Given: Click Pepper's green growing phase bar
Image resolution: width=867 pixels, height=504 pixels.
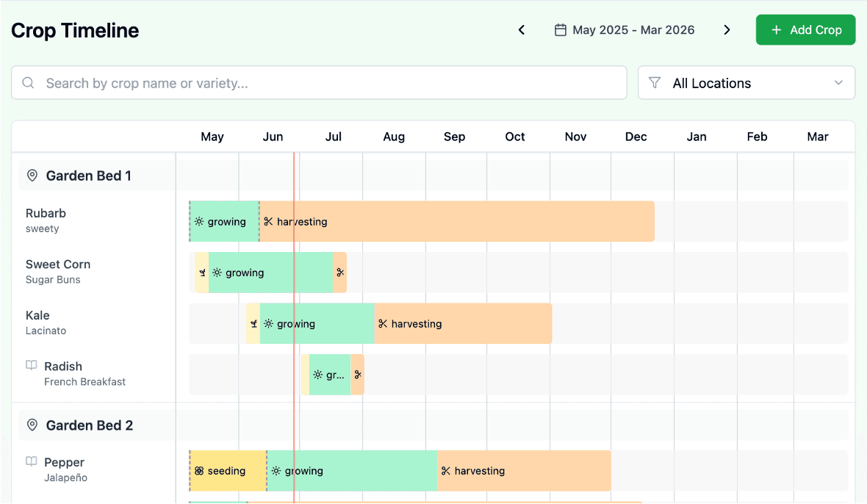Looking at the screenshot, I should [352, 471].
